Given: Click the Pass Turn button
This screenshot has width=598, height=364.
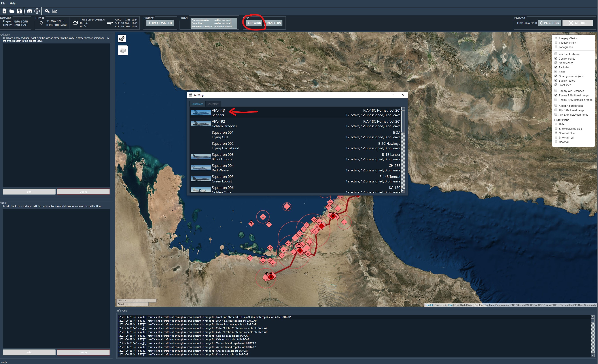Looking at the screenshot, I should (x=549, y=23).
